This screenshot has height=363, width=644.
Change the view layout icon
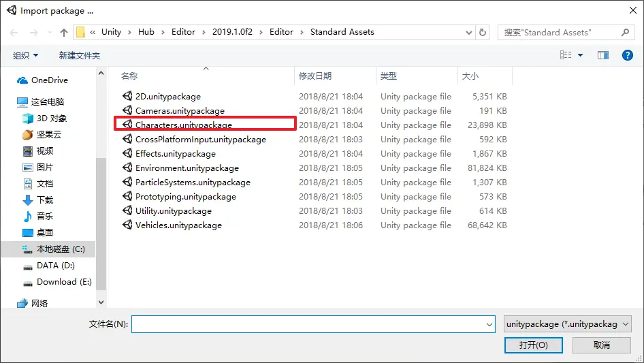click(566, 55)
